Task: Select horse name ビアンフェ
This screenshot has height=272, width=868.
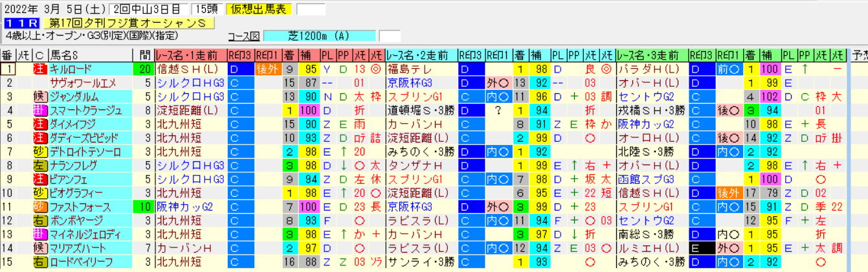Action: (70, 179)
